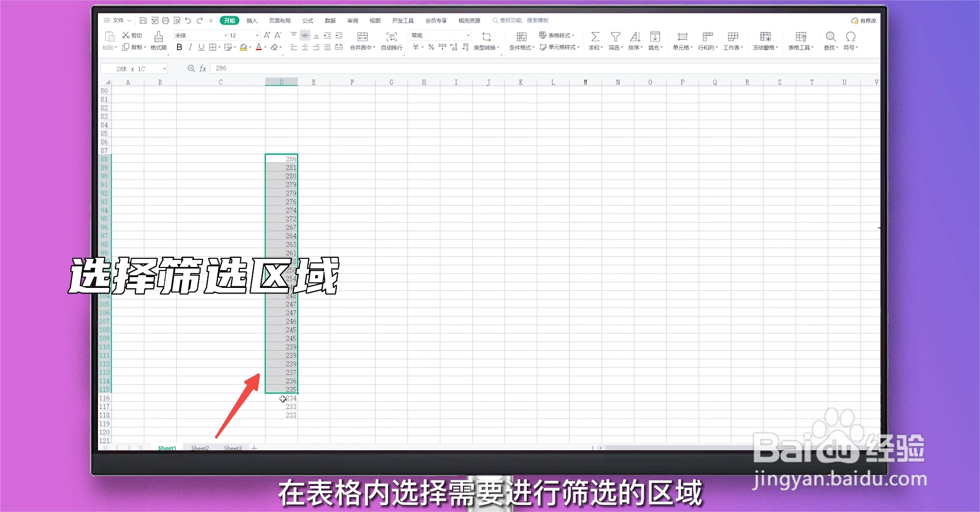Switch to the 插入 ribbon tab
This screenshot has height=512, width=980.
pos(252,20)
